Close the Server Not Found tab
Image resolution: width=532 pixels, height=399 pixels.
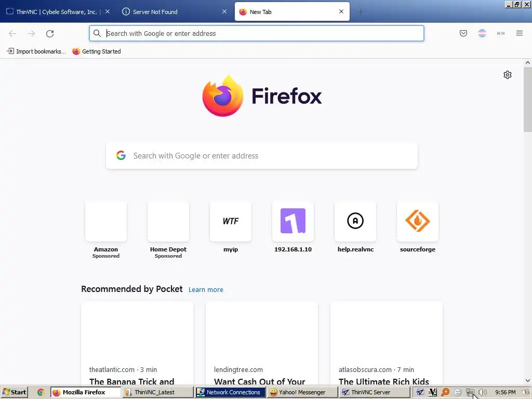tap(224, 11)
